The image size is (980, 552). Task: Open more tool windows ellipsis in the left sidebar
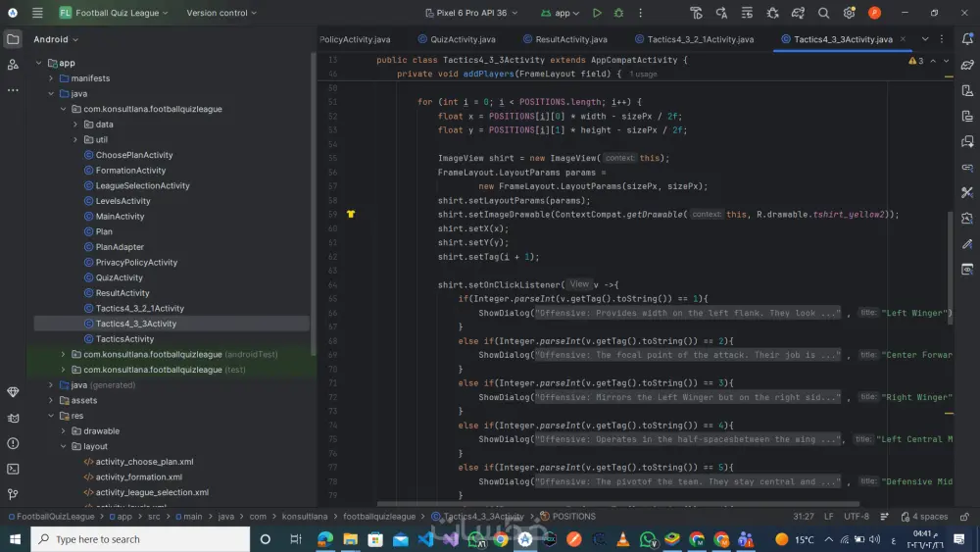pyautogui.click(x=13, y=90)
